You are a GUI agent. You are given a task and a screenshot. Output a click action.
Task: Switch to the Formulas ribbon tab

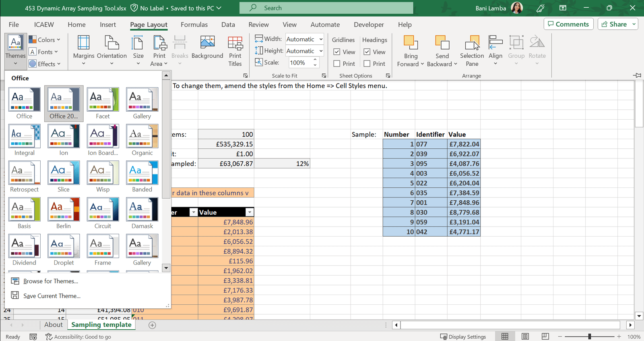pyautogui.click(x=194, y=25)
